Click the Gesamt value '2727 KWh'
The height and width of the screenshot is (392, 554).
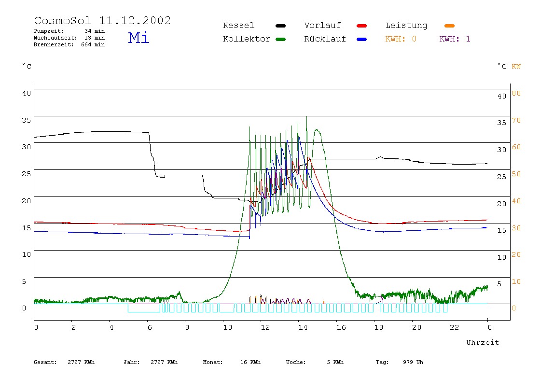[x=81, y=362]
